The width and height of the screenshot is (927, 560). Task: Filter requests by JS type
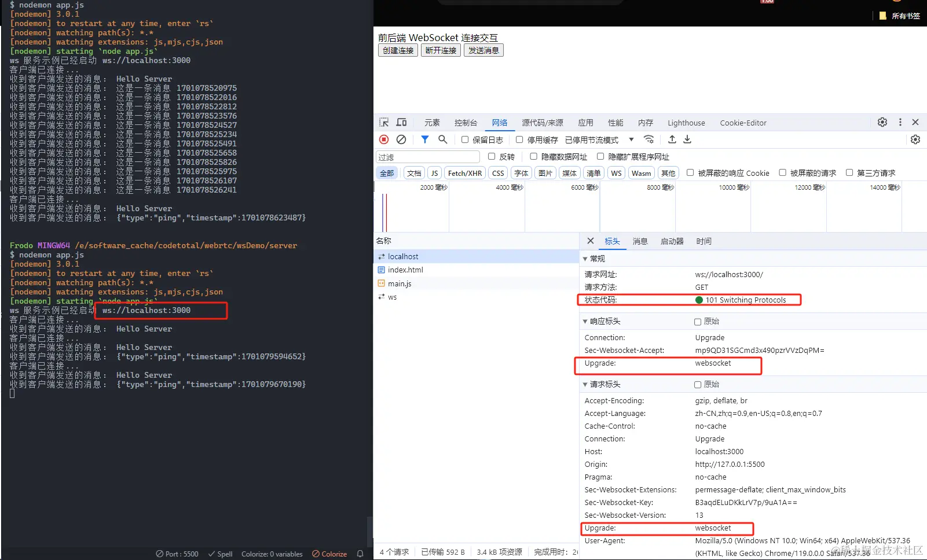(x=434, y=173)
